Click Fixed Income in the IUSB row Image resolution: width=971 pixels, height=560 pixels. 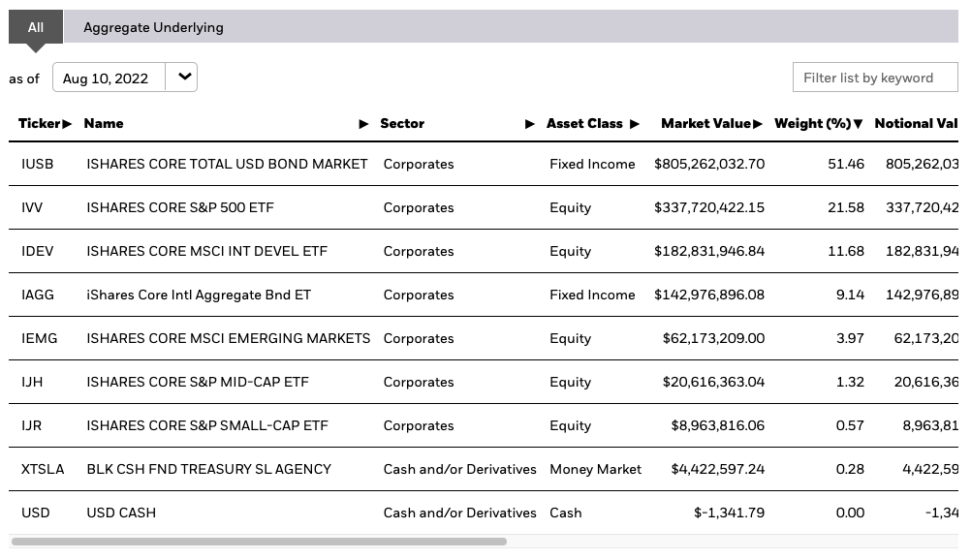click(x=592, y=164)
